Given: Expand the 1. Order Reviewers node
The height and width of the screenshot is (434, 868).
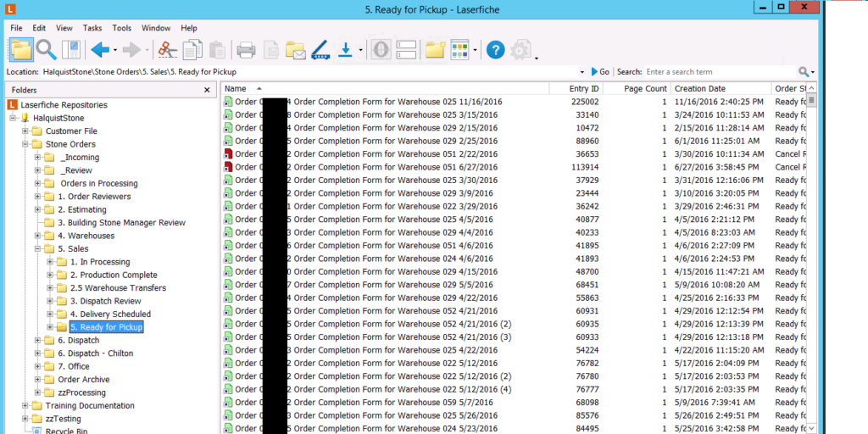Looking at the screenshot, I should coord(37,197).
